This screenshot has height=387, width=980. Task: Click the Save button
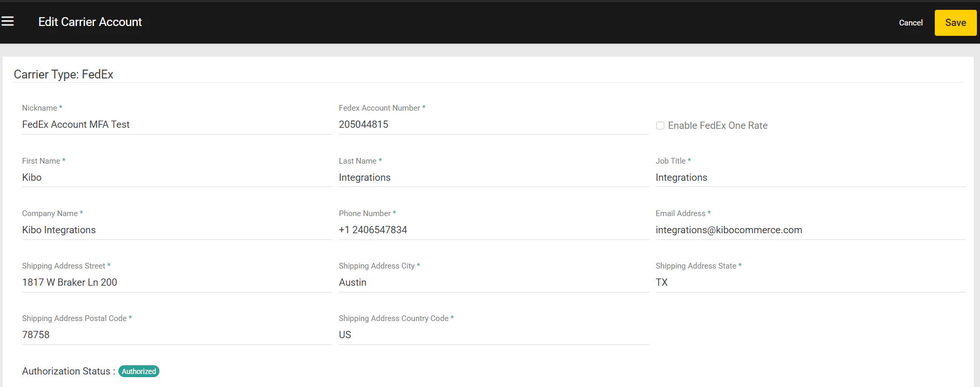click(956, 23)
